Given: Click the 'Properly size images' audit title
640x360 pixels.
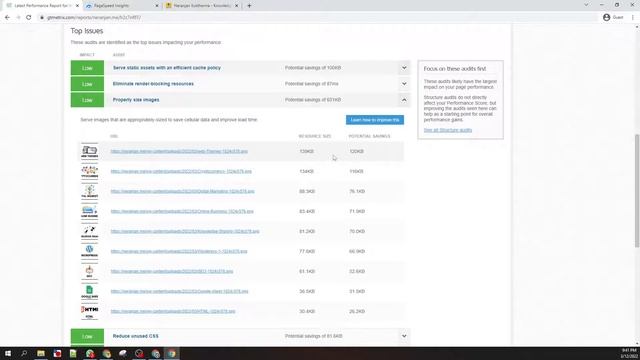Looking at the screenshot, I should tap(136, 100).
